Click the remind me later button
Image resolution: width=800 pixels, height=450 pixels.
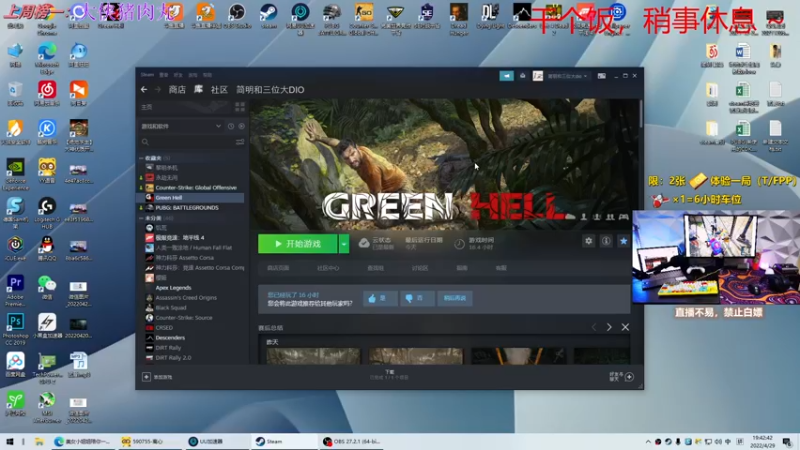(x=455, y=298)
